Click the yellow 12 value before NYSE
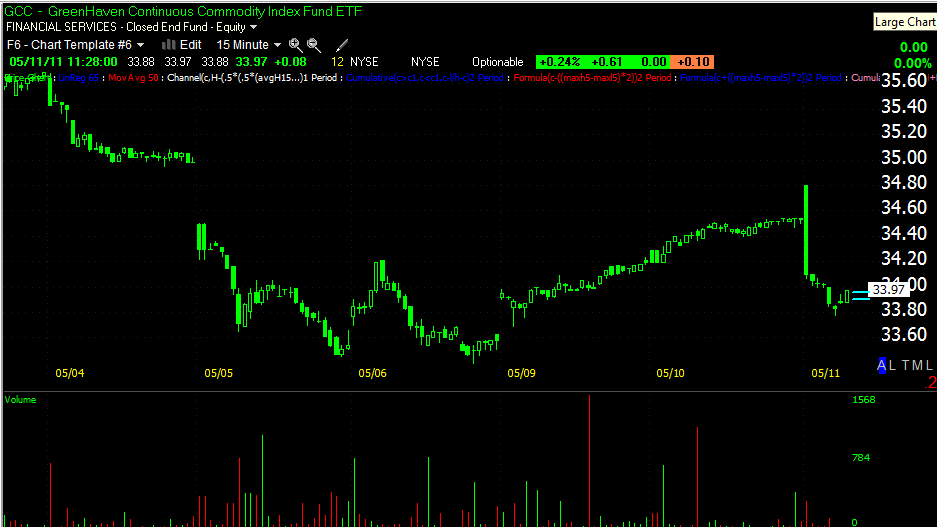The width and height of the screenshot is (937, 527). tap(337, 62)
